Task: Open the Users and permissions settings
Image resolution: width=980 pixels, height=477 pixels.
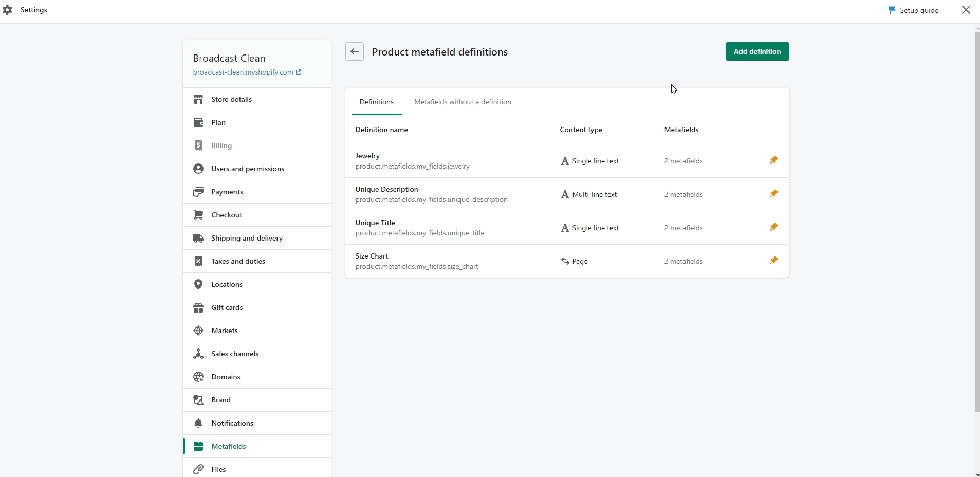Action: 247,169
